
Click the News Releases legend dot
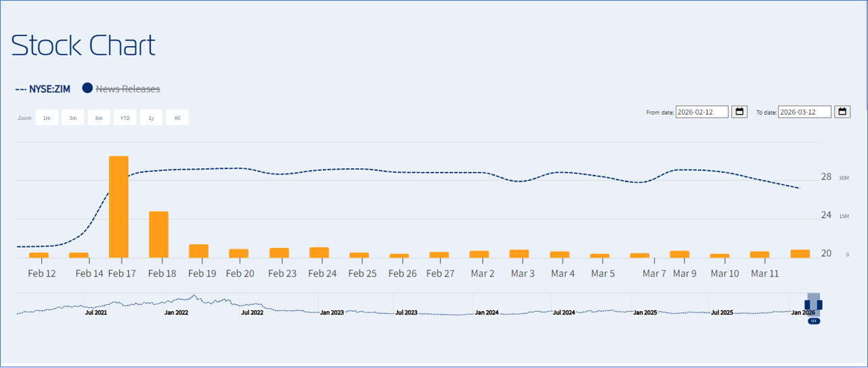click(x=87, y=88)
